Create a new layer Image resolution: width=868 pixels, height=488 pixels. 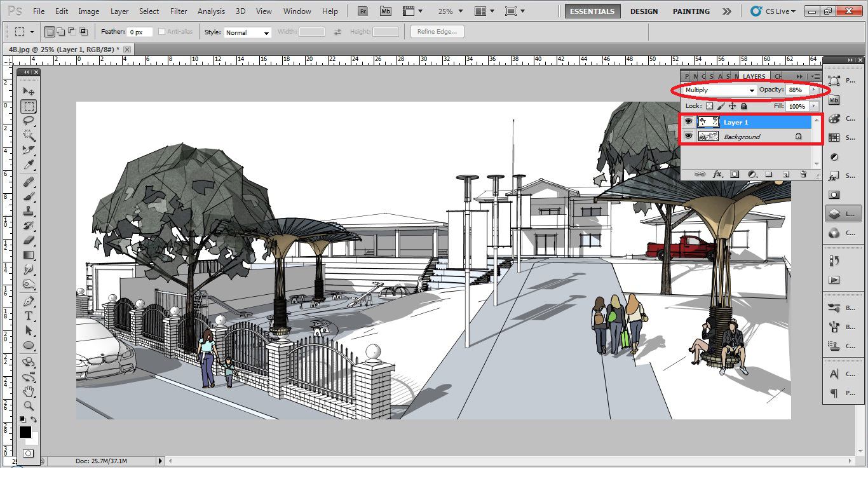tap(786, 173)
